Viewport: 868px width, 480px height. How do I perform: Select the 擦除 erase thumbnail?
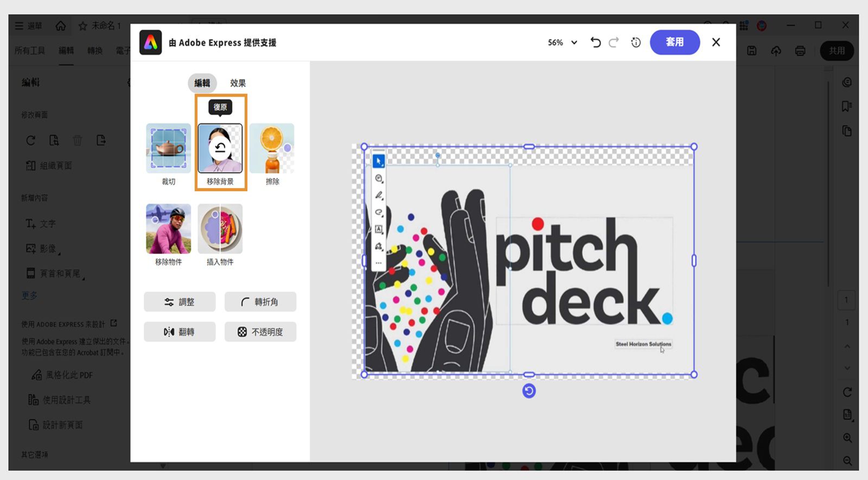coord(272,148)
